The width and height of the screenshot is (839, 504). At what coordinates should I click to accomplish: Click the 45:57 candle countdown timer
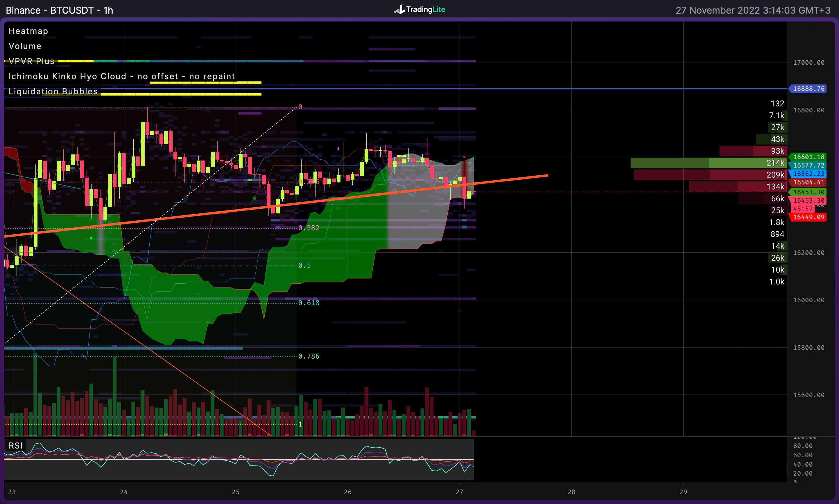tap(803, 209)
